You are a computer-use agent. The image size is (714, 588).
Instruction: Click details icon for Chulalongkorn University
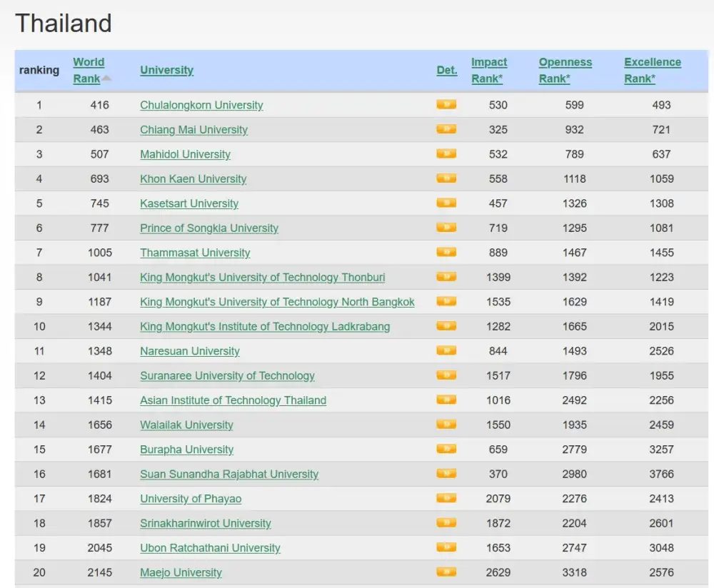tap(446, 105)
